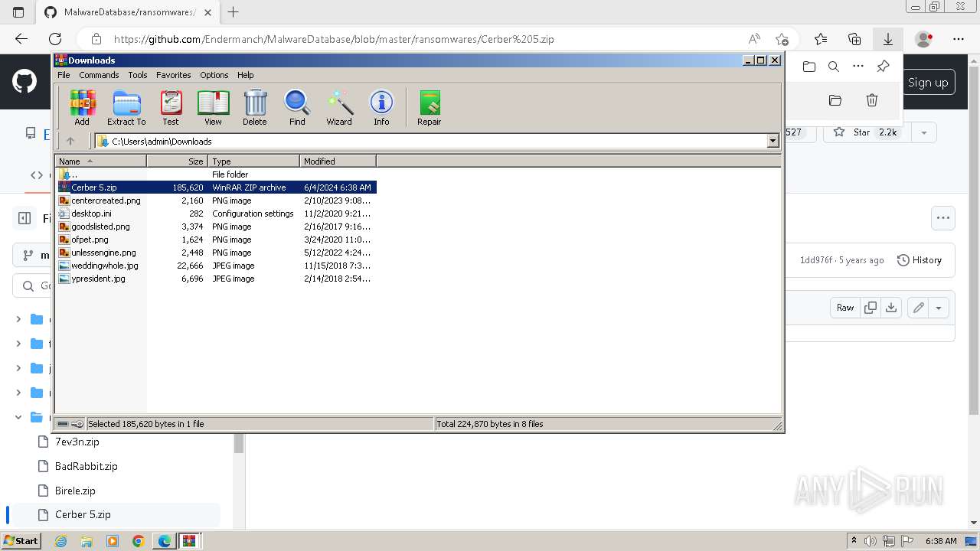Click the browser address bar URL
The height and width of the screenshot is (551, 980).
pyautogui.click(x=334, y=39)
